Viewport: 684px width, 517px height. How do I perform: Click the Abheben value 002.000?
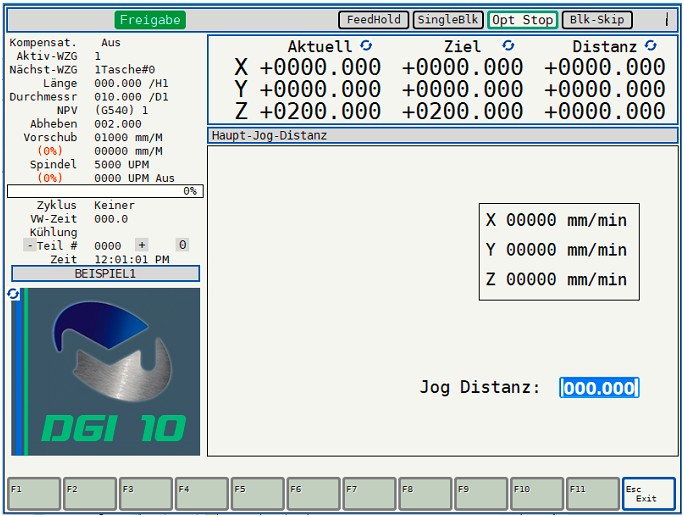pyautogui.click(x=118, y=123)
